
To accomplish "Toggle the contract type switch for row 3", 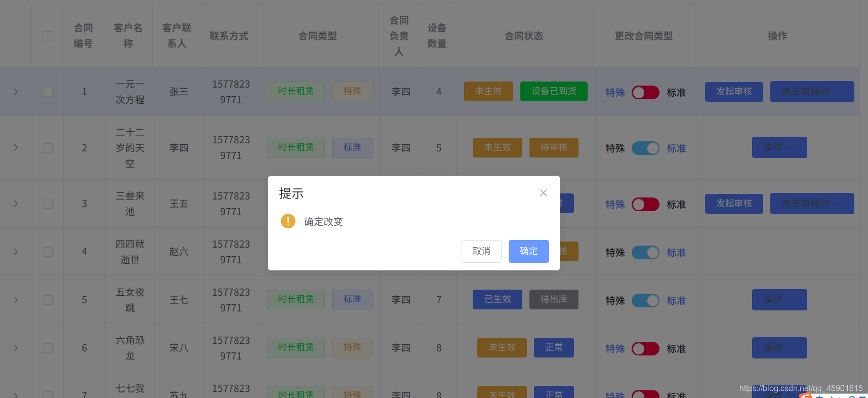I will click(645, 204).
